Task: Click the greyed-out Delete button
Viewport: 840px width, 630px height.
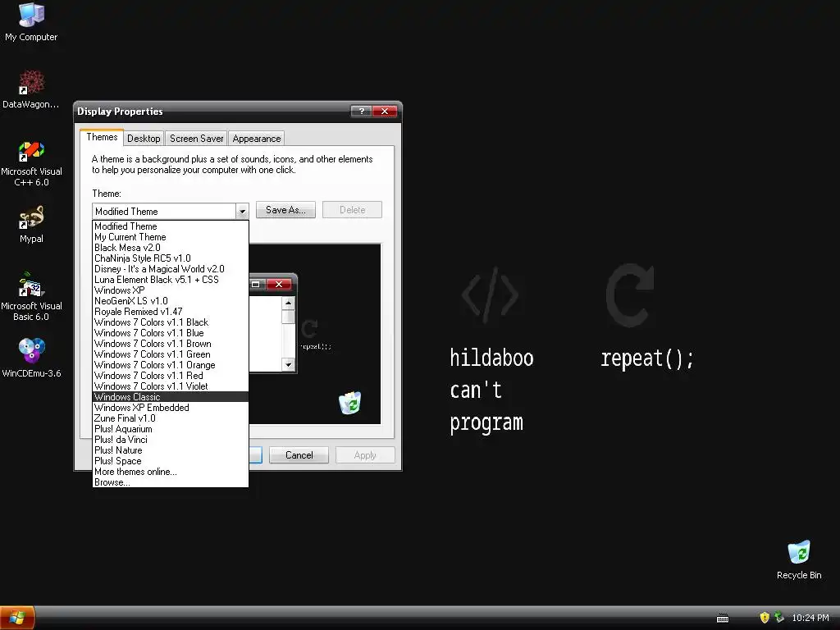Action: (x=352, y=210)
